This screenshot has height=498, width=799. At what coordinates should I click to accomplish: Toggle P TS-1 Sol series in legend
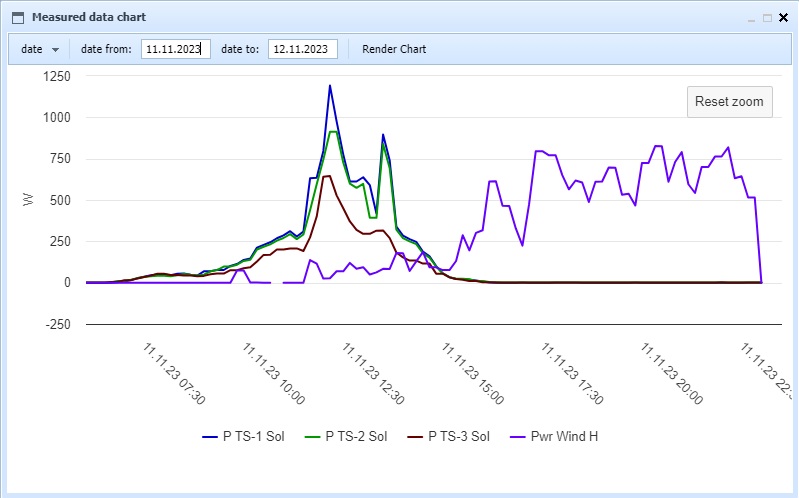(x=243, y=437)
